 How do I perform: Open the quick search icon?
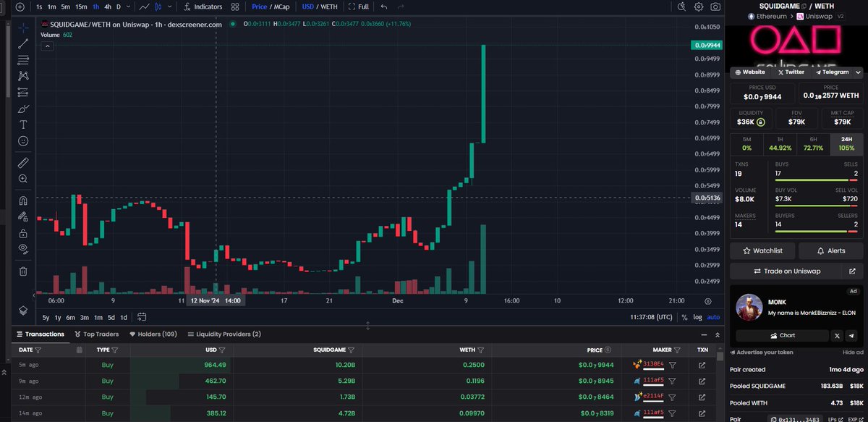click(681, 7)
